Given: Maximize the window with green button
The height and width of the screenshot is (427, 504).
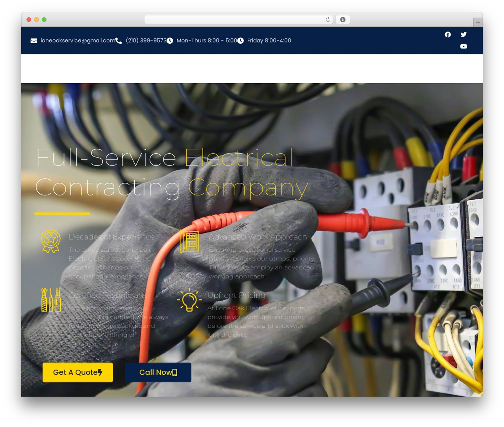Looking at the screenshot, I should [44, 20].
